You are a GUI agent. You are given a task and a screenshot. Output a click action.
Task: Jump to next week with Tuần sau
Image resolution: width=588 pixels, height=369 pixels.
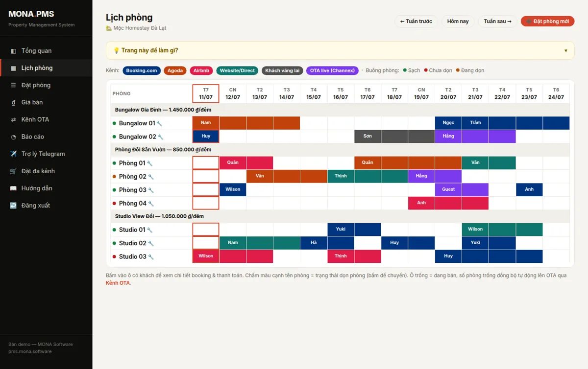point(497,22)
